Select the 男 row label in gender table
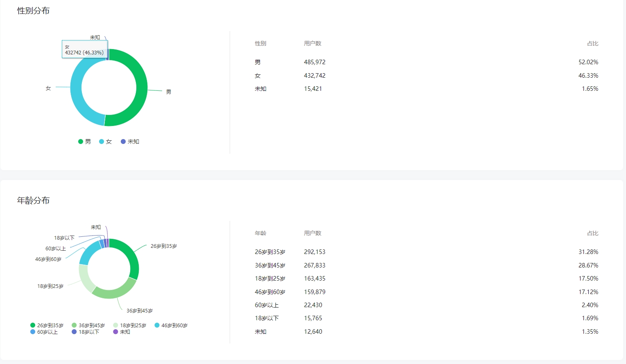Image resolution: width=626 pixels, height=364 pixels. pyautogui.click(x=258, y=62)
